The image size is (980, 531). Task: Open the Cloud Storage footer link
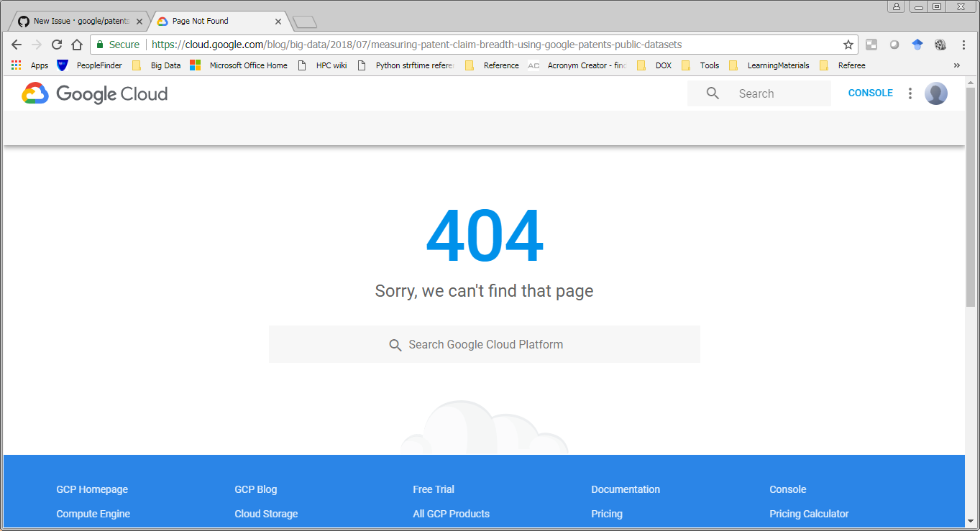[x=266, y=514]
